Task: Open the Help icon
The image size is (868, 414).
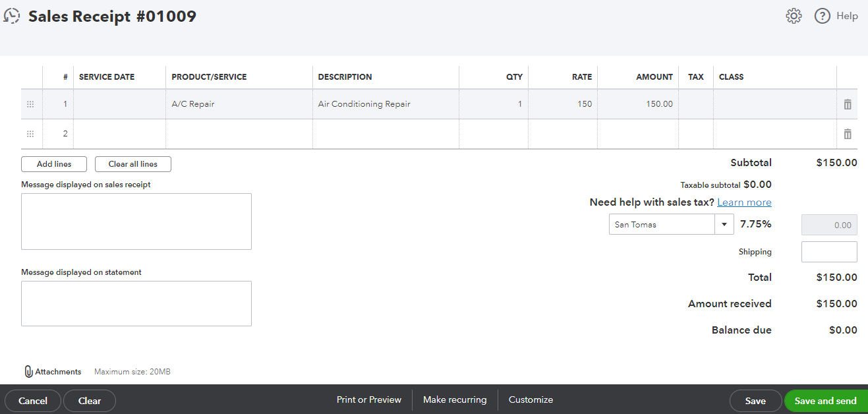Action: 822,15
